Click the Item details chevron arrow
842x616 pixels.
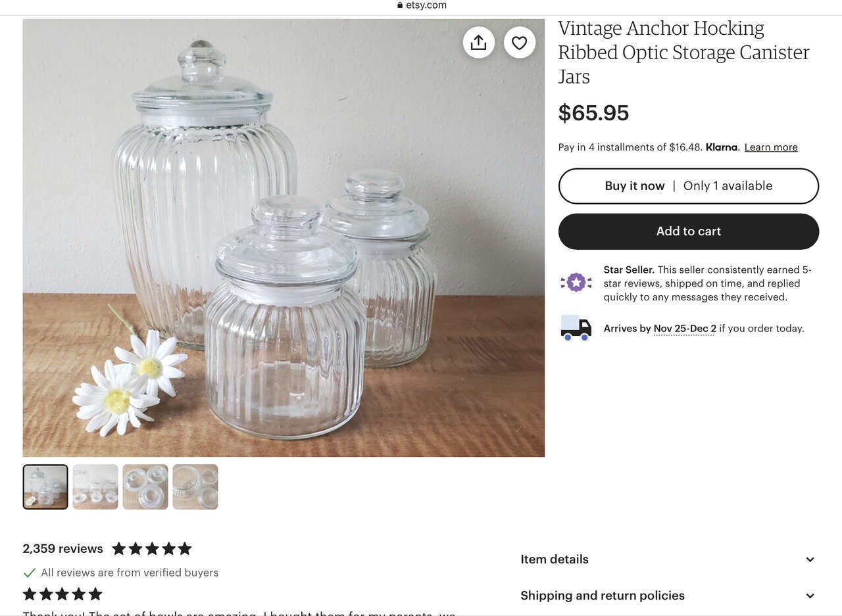810,559
